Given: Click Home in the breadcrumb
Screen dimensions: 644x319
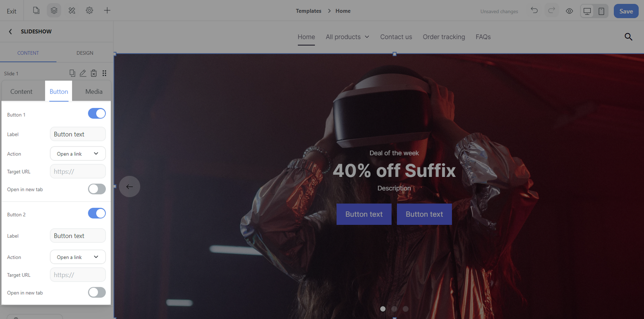Looking at the screenshot, I should [x=343, y=11].
